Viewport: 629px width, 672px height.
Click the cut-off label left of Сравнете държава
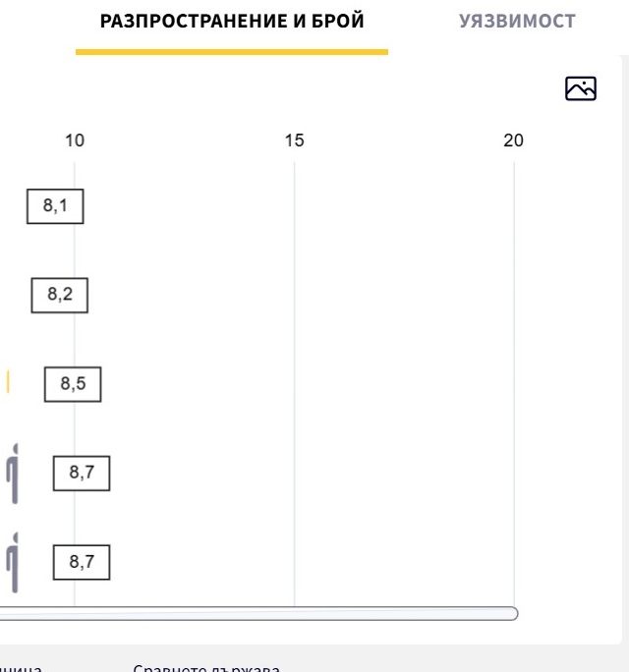pyautogui.click(x=21, y=669)
